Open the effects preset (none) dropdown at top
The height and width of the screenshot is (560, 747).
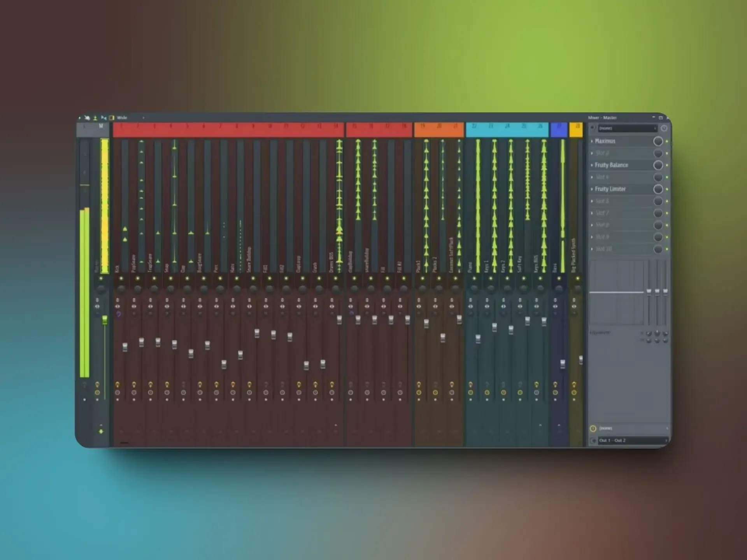[x=628, y=128]
